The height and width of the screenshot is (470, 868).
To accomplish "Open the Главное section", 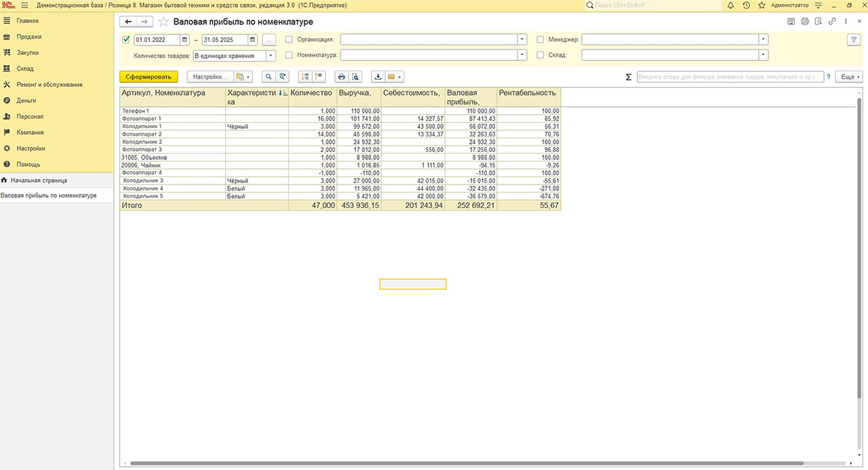I will tap(57, 21).
